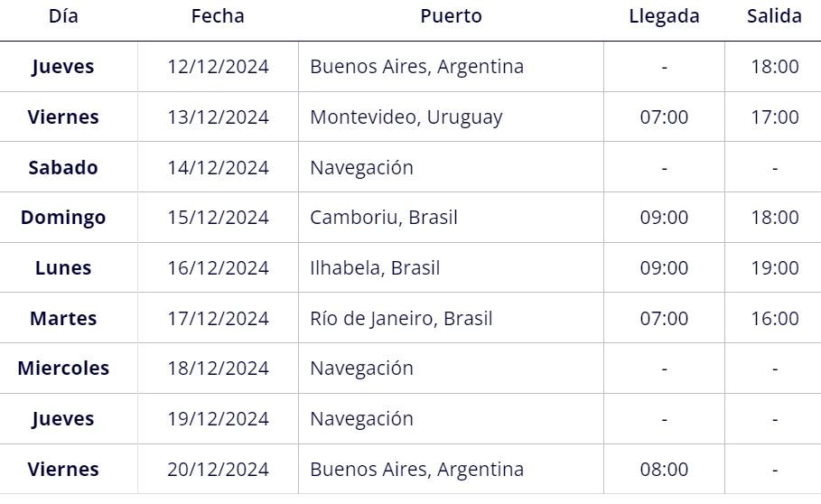Click the Fecha column header
This screenshot has height=504, width=821.
(218, 16)
